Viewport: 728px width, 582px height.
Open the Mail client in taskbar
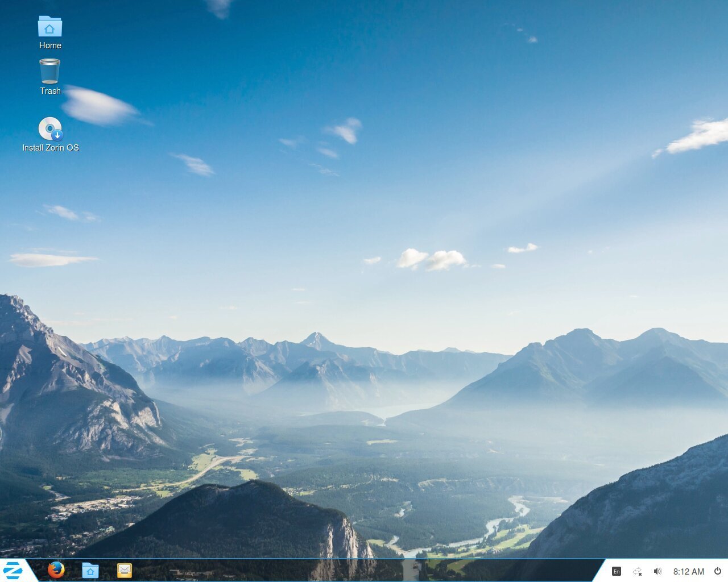124,570
